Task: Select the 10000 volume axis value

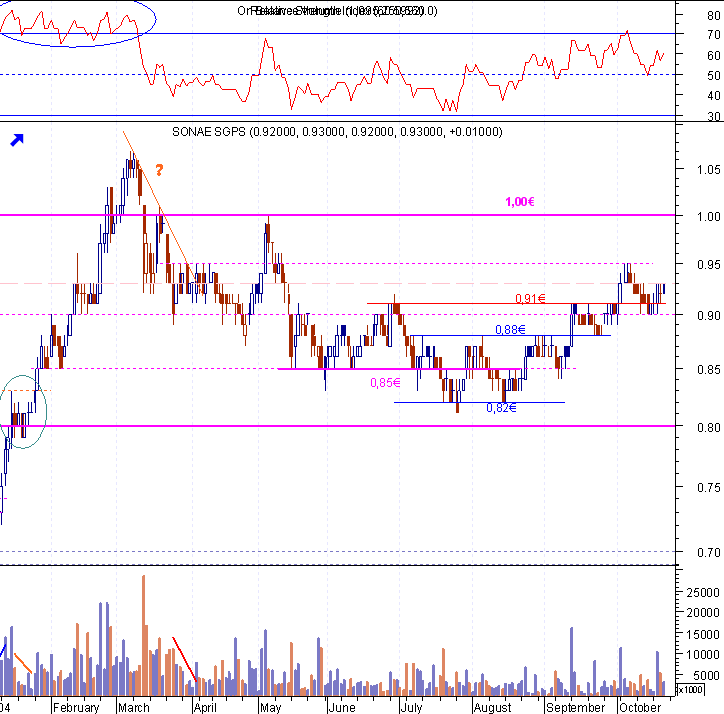Action: click(703, 655)
